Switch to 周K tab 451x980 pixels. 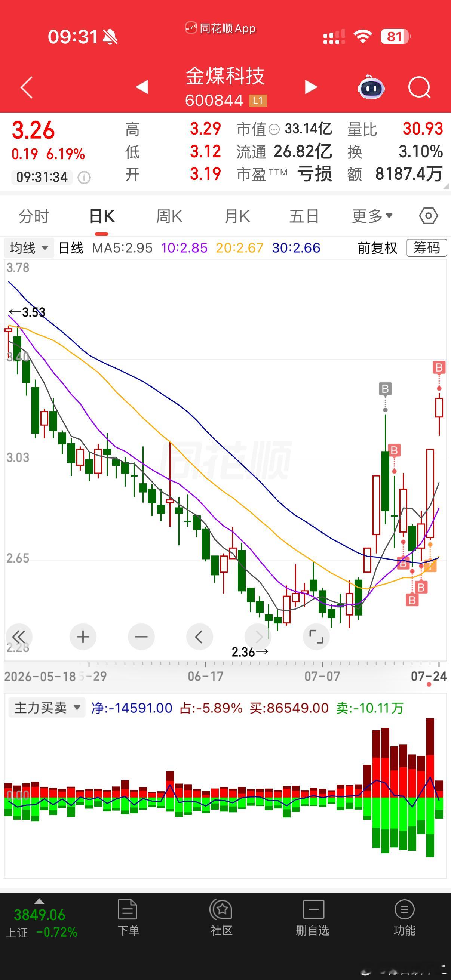click(169, 216)
